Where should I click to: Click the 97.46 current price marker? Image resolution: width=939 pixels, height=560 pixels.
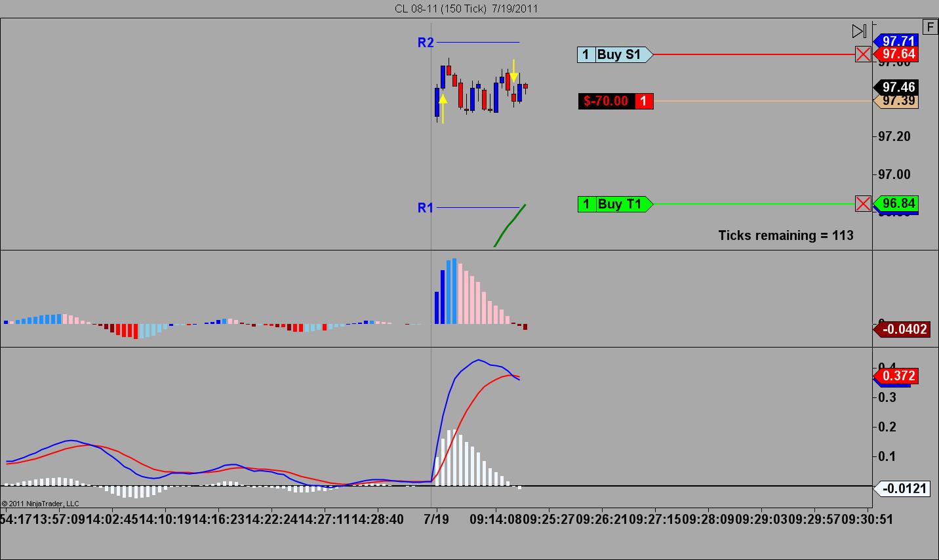click(896, 87)
